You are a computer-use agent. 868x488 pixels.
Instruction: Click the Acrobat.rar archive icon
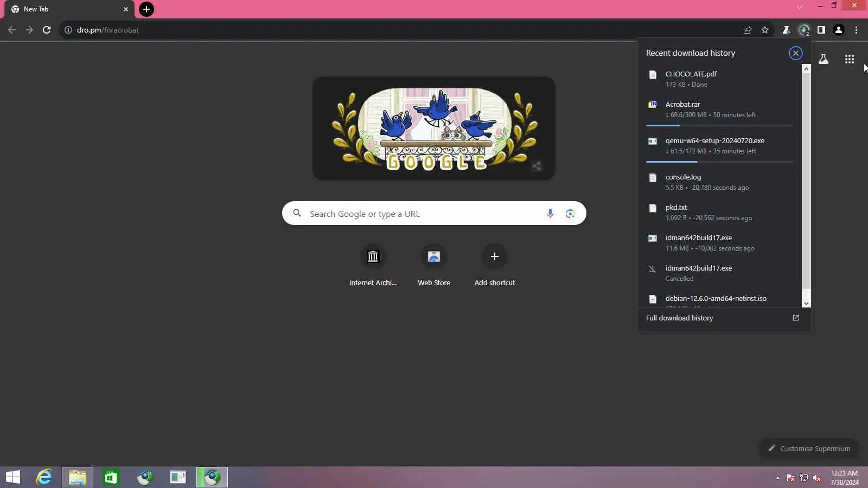click(653, 105)
